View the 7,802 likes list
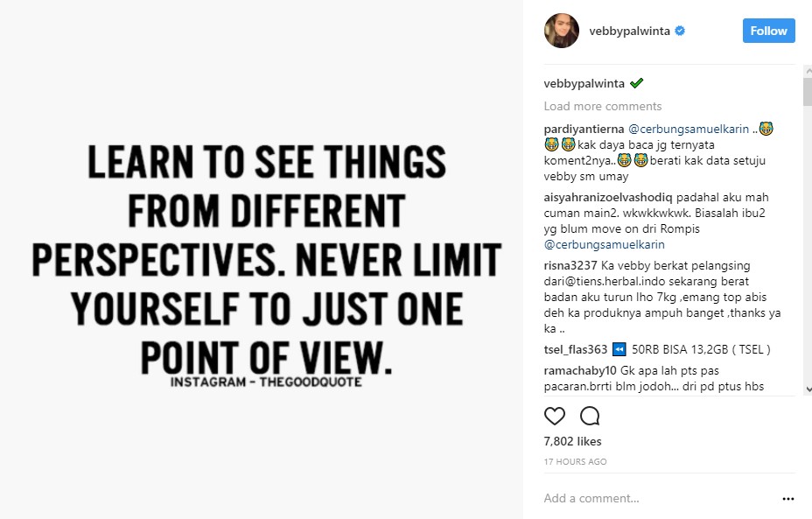Image resolution: width=812 pixels, height=519 pixels. [572, 442]
